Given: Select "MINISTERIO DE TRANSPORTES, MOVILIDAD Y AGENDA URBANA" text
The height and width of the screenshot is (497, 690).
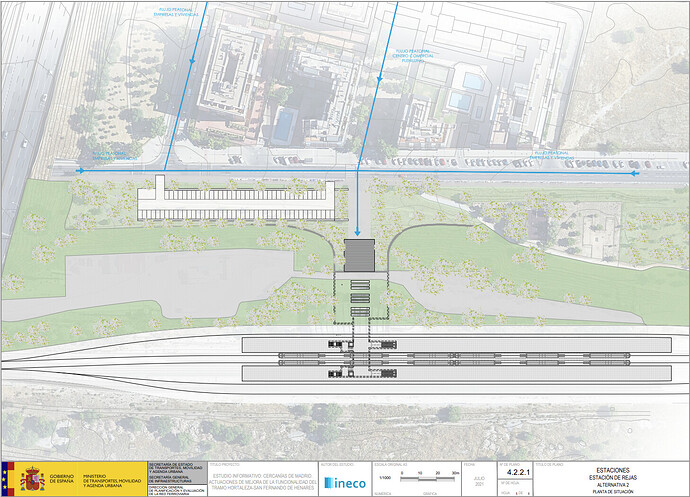Looking at the screenshot, I should click(112, 480).
